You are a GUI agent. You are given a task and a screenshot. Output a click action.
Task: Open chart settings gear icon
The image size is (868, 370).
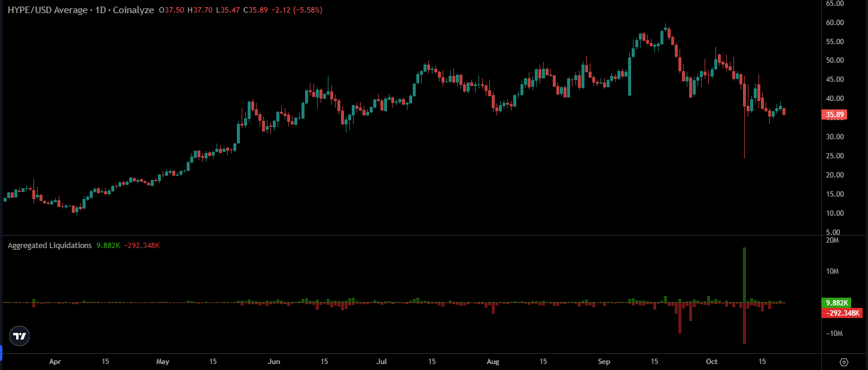(844, 362)
